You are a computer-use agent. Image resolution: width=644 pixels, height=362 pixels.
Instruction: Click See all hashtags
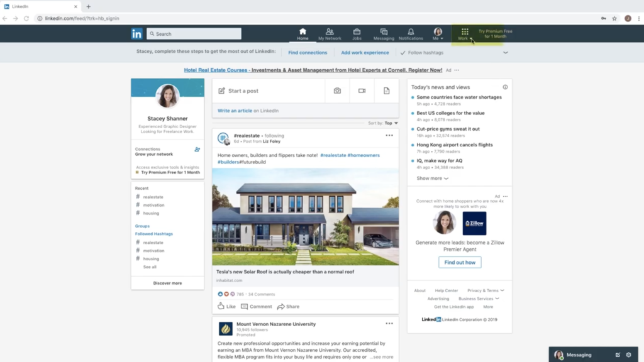[150, 266]
